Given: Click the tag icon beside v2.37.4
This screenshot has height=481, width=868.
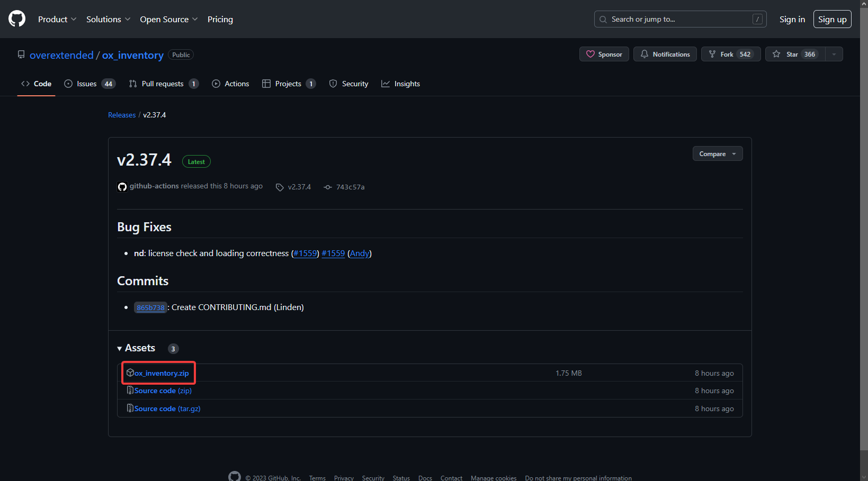Looking at the screenshot, I should [280, 187].
